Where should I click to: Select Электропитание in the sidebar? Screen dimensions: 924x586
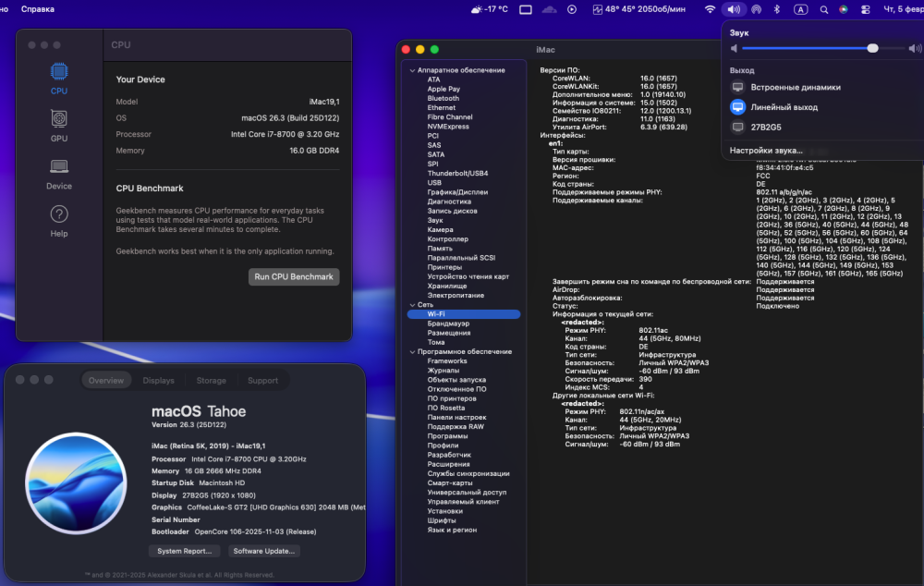pyautogui.click(x=456, y=296)
